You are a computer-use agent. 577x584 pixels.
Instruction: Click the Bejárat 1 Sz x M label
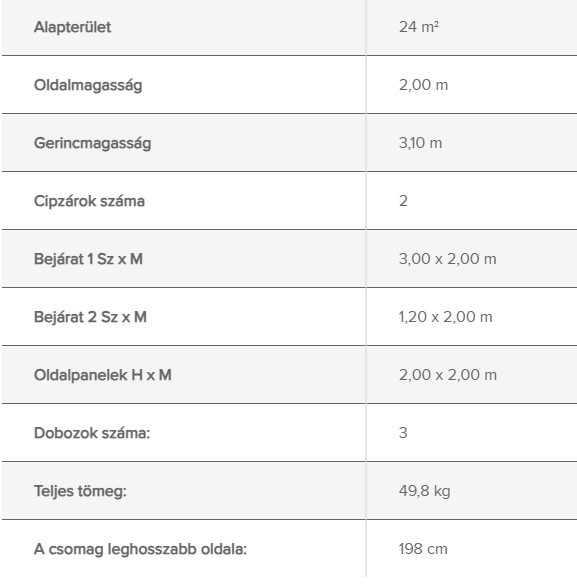[88, 259]
